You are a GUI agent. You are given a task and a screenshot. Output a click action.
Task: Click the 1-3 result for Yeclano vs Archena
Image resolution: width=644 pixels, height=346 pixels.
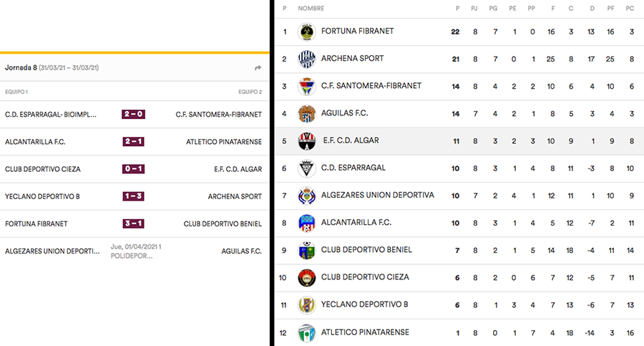click(x=134, y=196)
